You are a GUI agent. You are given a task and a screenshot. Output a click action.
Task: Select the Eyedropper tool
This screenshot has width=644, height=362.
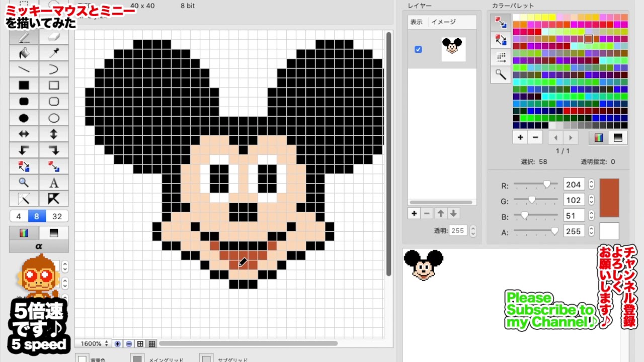[x=54, y=53]
